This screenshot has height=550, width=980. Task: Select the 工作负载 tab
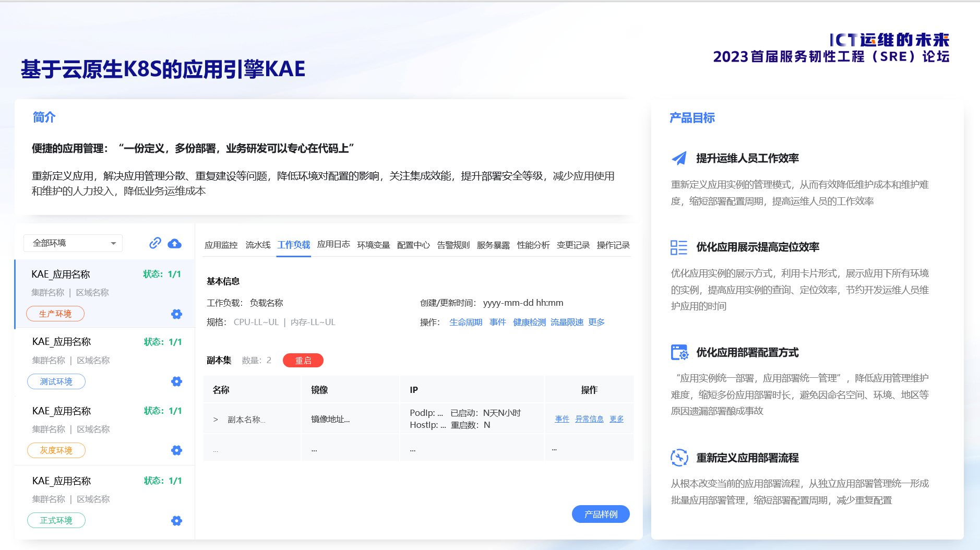(294, 245)
